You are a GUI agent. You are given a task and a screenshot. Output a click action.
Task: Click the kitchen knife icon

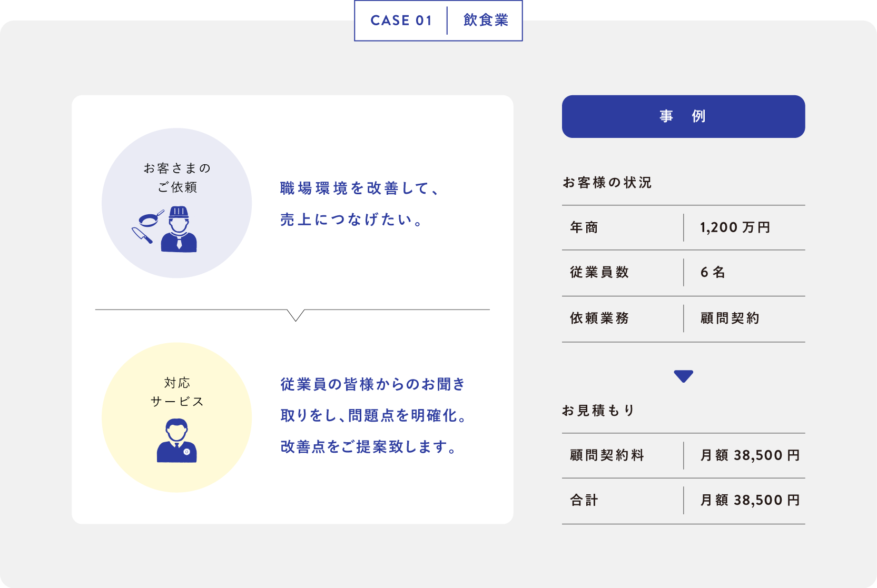click(142, 235)
